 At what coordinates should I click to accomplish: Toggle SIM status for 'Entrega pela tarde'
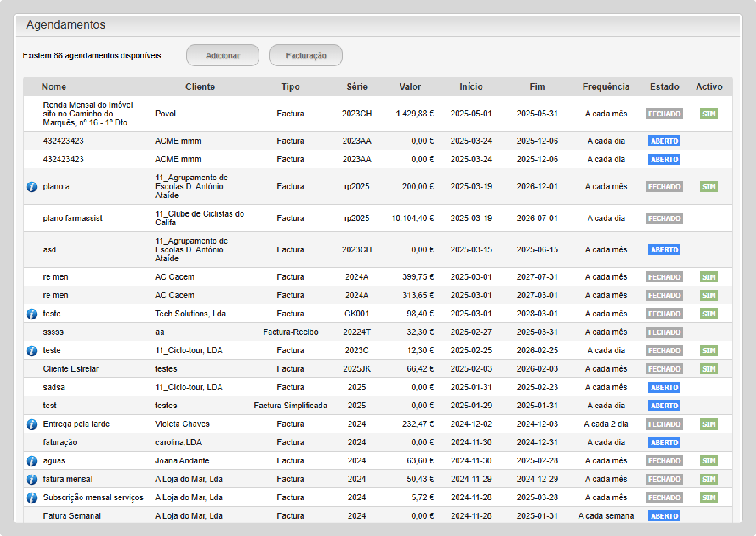[708, 424]
